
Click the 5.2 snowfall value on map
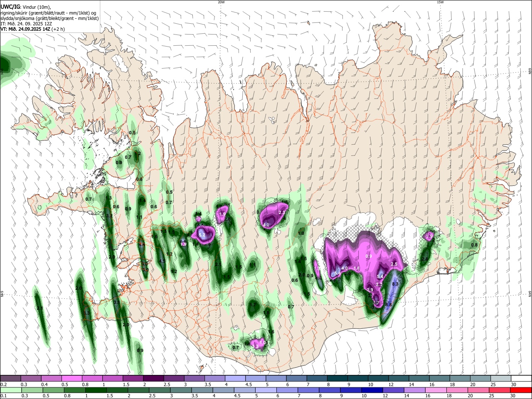click(202, 235)
